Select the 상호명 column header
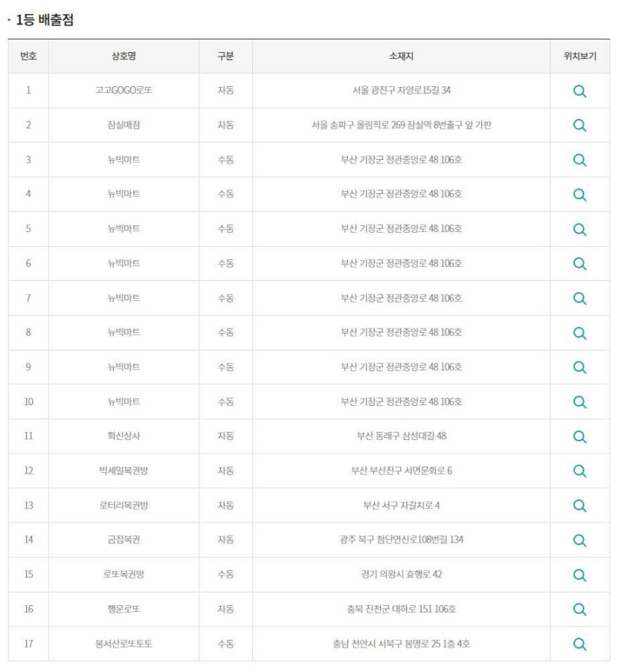The width and height of the screenshot is (621, 672). click(x=123, y=56)
